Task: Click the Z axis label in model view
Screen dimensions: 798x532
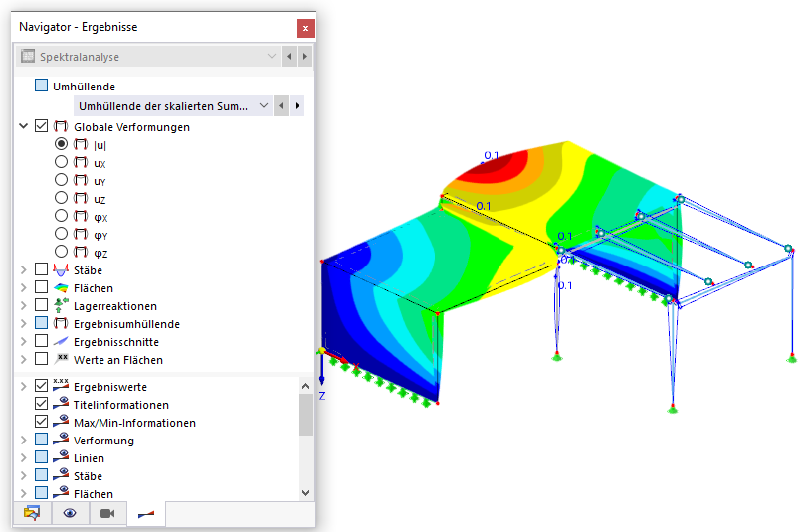Action: click(322, 395)
